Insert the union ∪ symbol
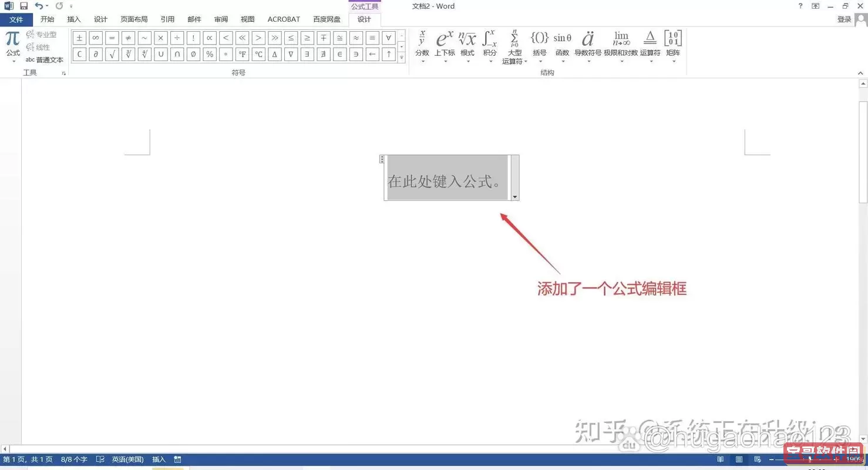Image resolution: width=868 pixels, height=470 pixels. [x=160, y=55]
